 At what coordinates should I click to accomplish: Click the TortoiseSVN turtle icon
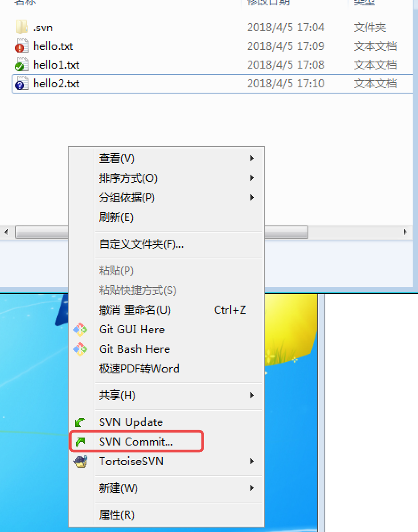(80, 462)
